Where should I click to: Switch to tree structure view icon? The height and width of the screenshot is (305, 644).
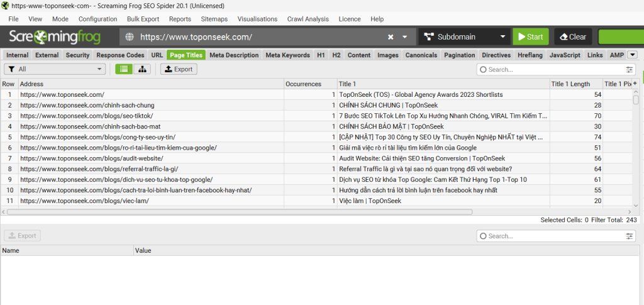142,69
